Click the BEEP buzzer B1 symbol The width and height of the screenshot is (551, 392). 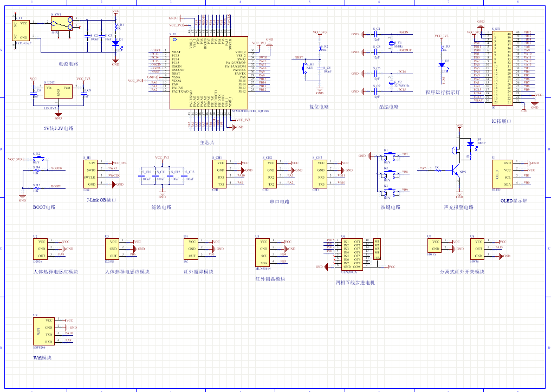coord(470,145)
